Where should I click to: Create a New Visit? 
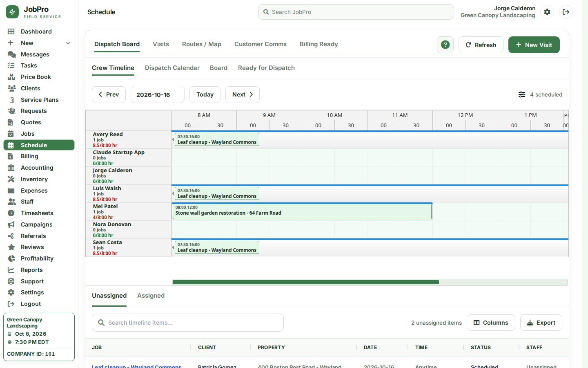tap(534, 45)
